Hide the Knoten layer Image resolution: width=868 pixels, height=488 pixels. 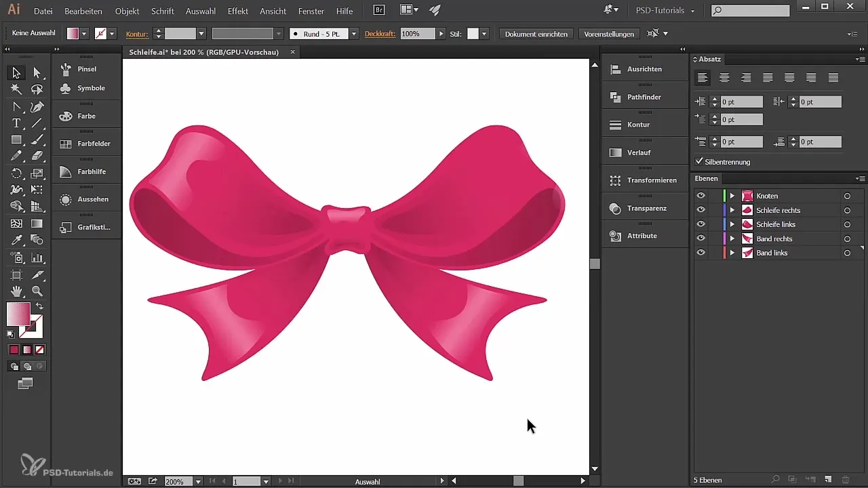pos(701,196)
